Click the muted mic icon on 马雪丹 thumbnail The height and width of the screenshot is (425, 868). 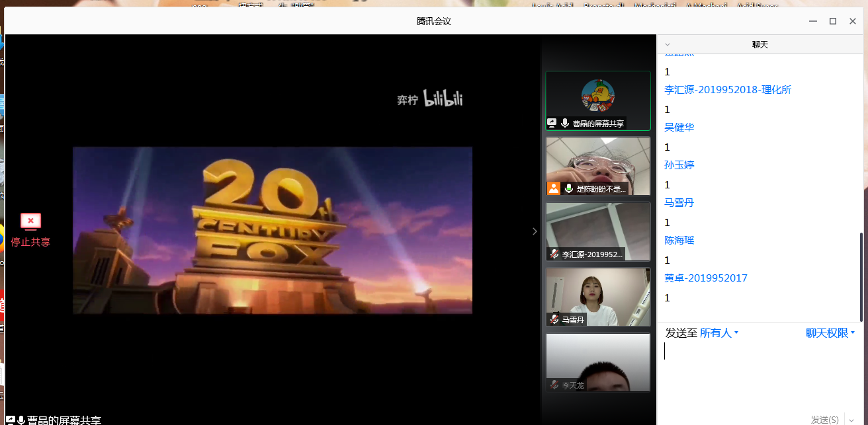(x=554, y=319)
